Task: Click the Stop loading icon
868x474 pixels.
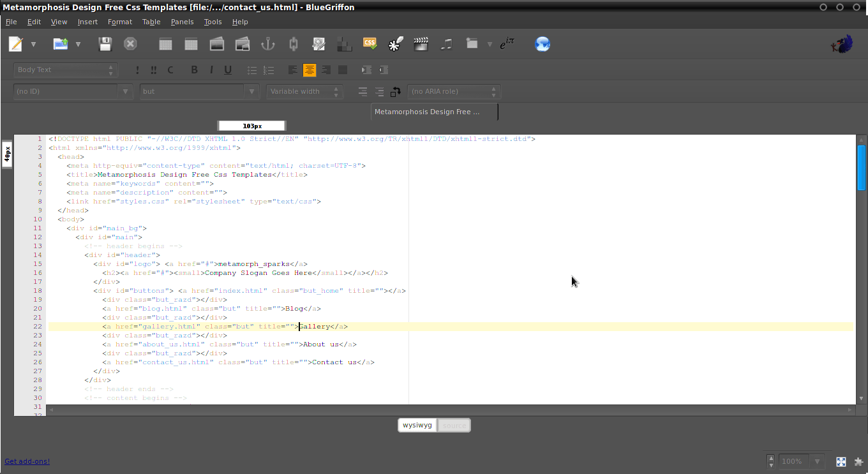Action: (130, 44)
